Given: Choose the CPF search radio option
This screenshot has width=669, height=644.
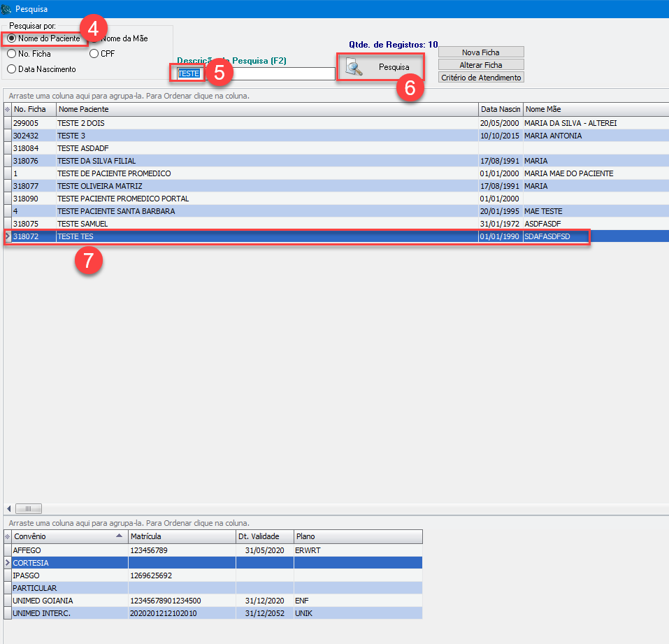Looking at the screenshot, I should point(94,54).
